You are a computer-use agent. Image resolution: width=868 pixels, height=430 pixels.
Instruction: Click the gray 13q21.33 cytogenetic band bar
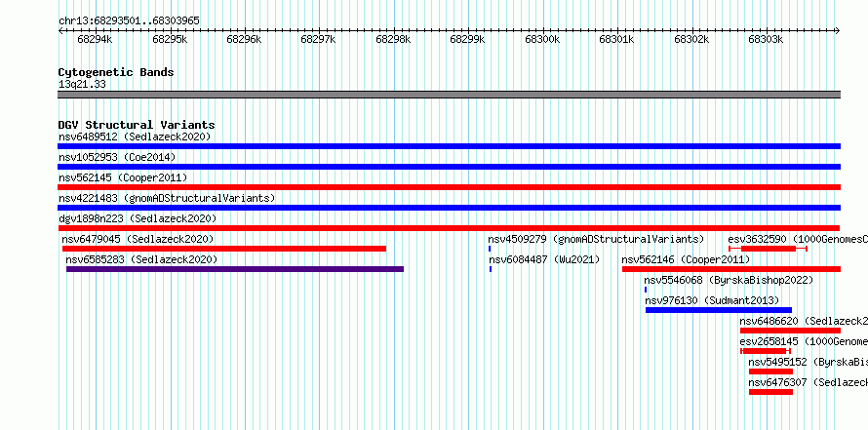(449, 95)
